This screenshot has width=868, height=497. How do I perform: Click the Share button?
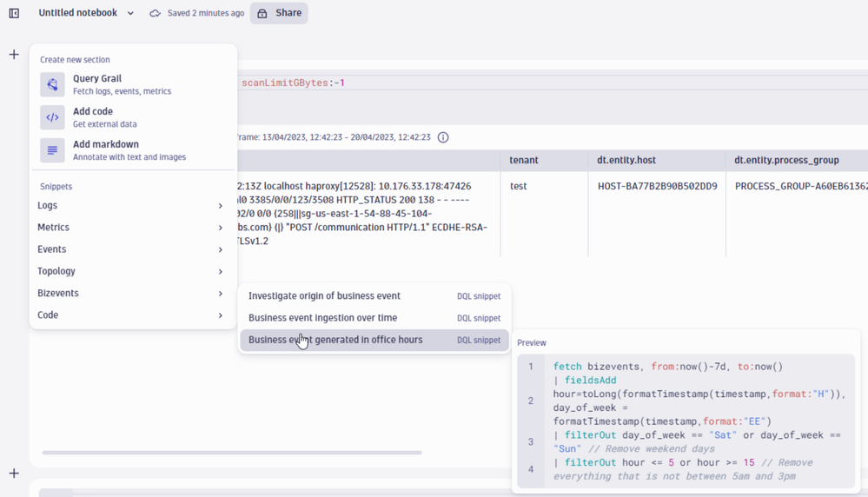(279, 13)
